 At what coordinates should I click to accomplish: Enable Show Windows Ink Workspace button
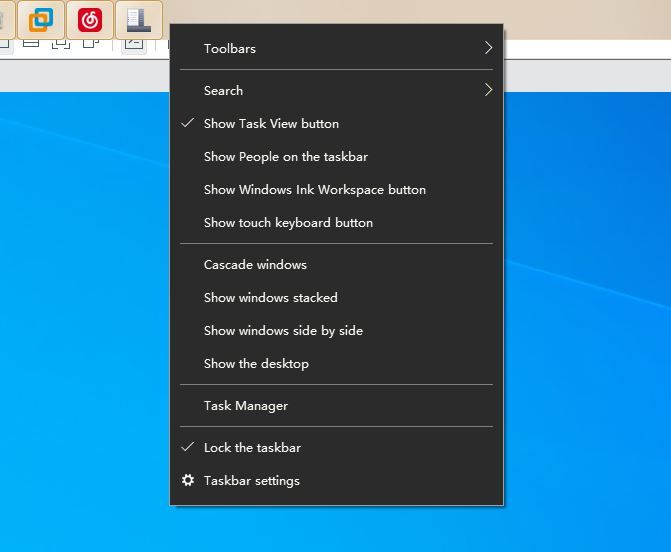[x=336, y=190]
